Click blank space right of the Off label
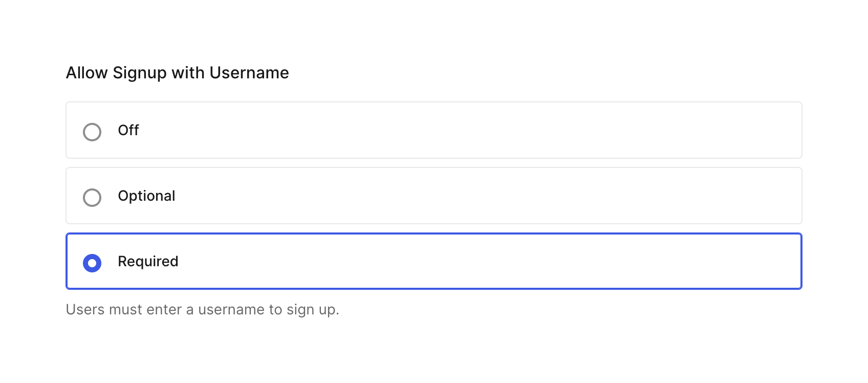The height and width of the screenshot is (383, 868). coord(409,131)
